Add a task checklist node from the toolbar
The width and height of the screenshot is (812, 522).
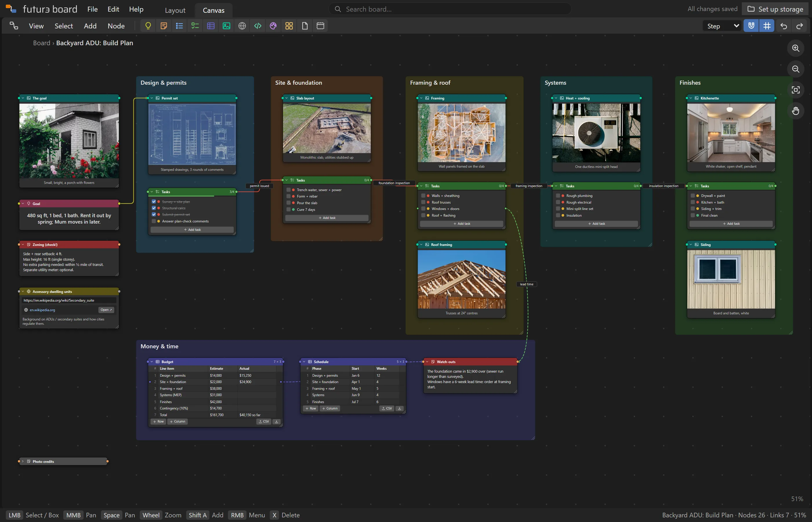pos(195,26)
